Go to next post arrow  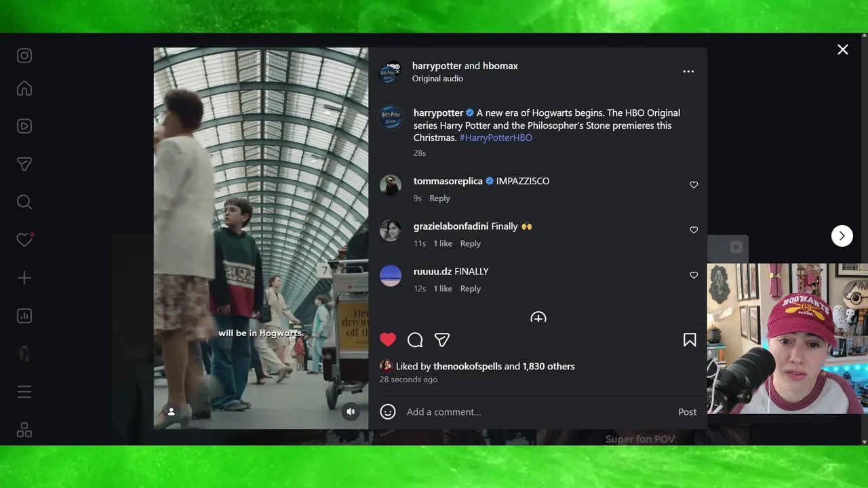click(x=842, y=236)
